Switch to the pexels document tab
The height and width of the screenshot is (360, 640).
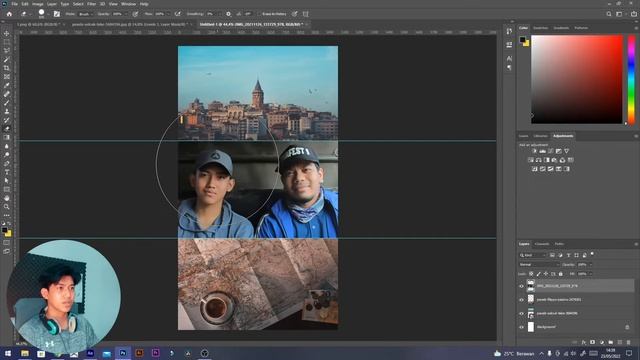(129, 24)
